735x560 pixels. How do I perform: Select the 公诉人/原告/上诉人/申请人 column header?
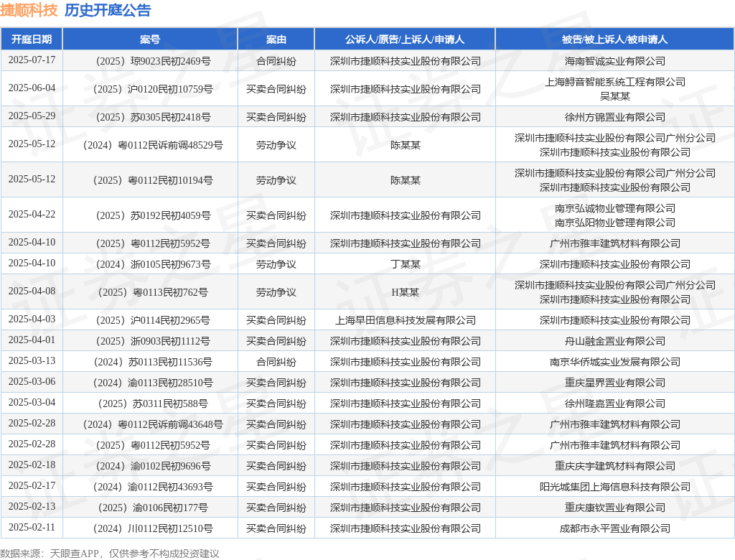[x=405, y=39]
